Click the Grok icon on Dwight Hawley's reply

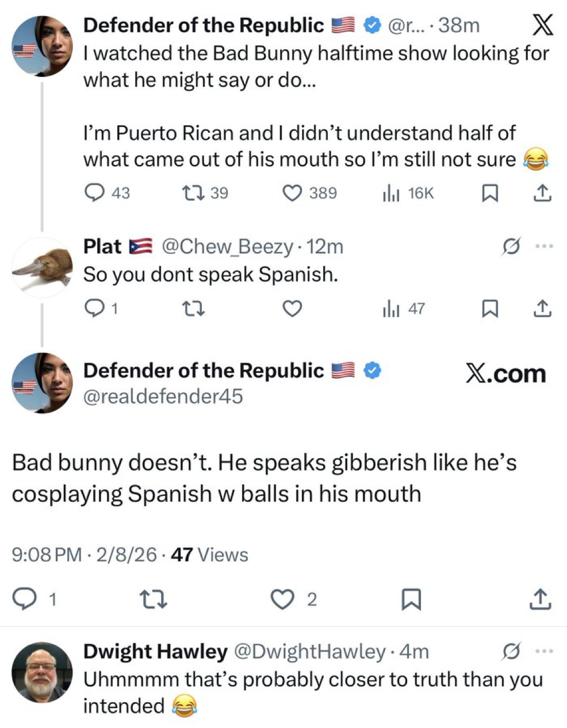[511, 652]
